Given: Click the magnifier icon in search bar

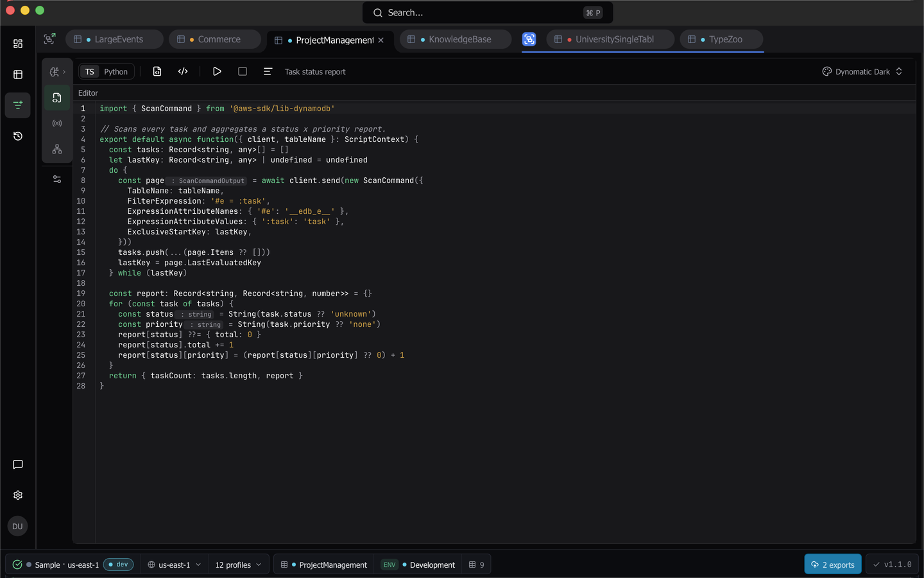Looking at the screenshot, I should 378,13.
